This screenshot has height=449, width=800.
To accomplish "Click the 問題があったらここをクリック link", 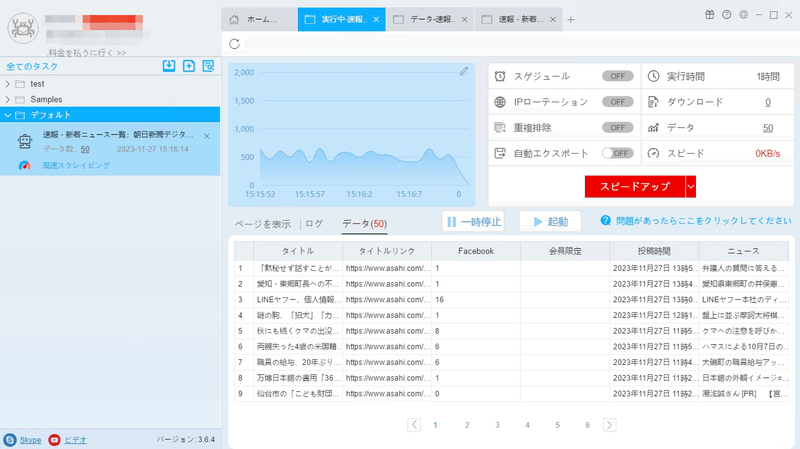I will 704,220.
